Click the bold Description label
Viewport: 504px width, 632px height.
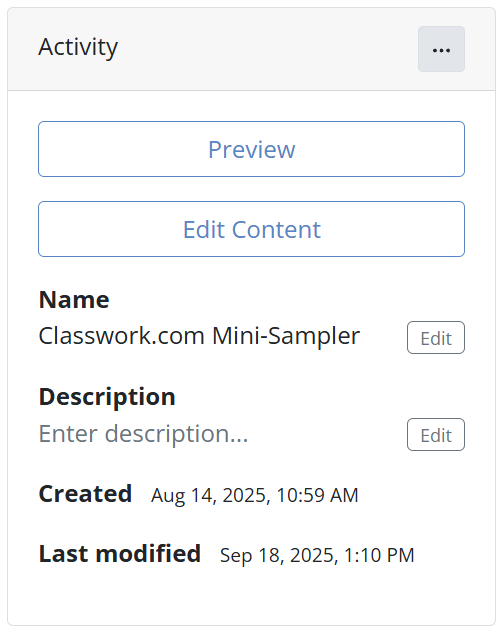pyautogui.click(x=107, y=397)
